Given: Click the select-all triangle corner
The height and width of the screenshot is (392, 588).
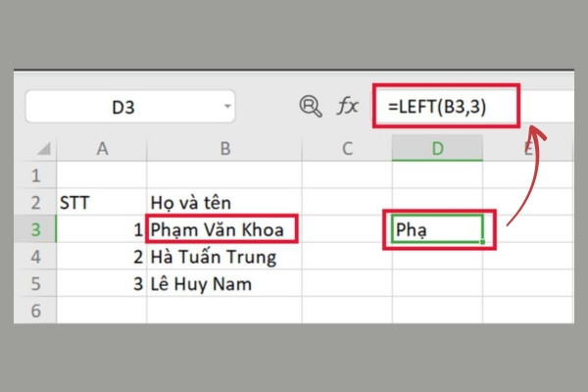Looking at the screenshot, I should 44,149.
